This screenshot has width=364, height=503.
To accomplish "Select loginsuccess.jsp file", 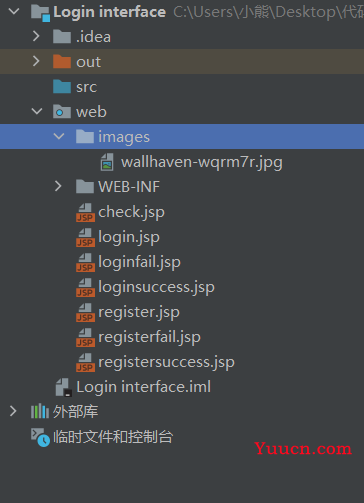I will click(x=156, y=287).
